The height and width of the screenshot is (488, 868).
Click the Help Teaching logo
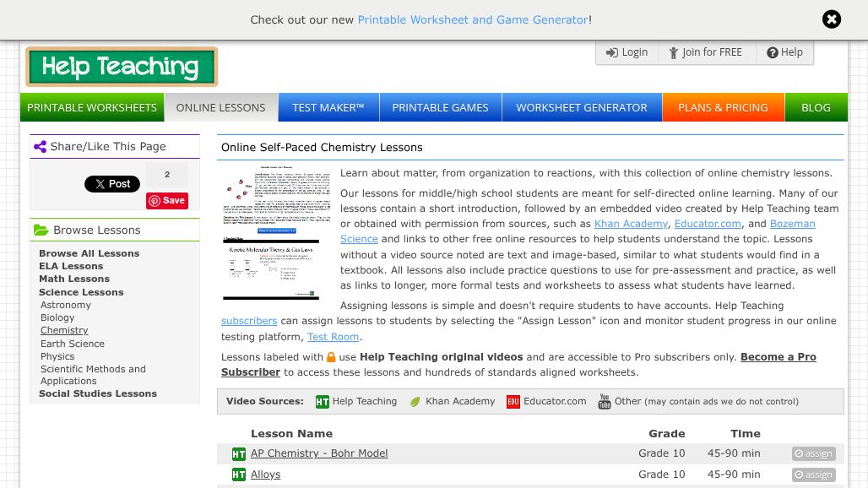[x=122, y=67]
